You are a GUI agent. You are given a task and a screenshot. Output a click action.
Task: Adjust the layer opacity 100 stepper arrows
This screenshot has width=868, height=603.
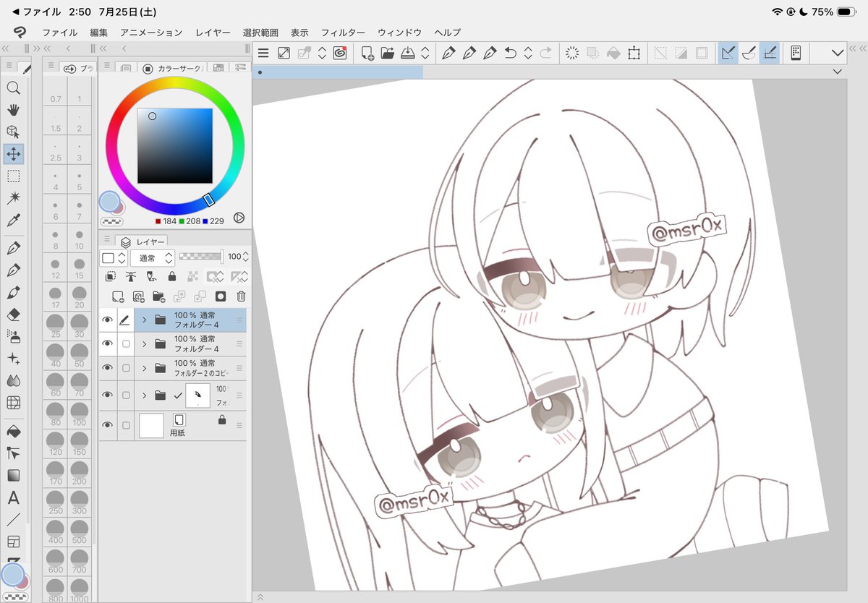click(246, 257)
